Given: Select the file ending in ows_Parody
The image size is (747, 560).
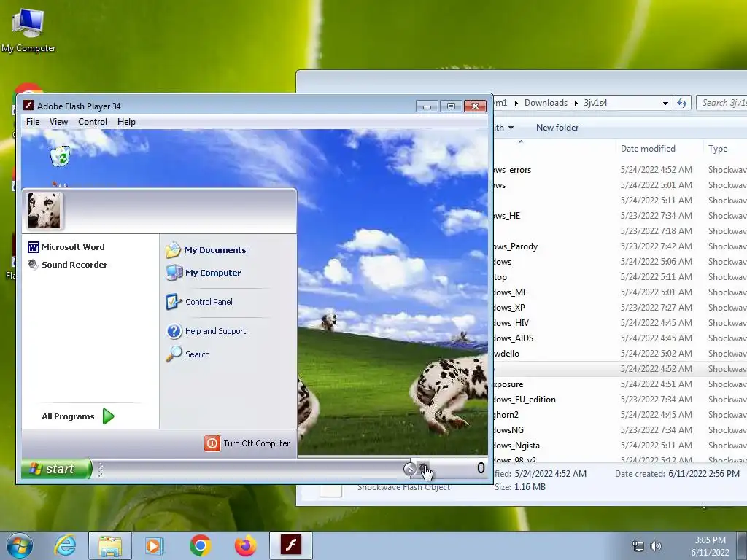Looking at the screenshot, I should (x=516, y=246).
